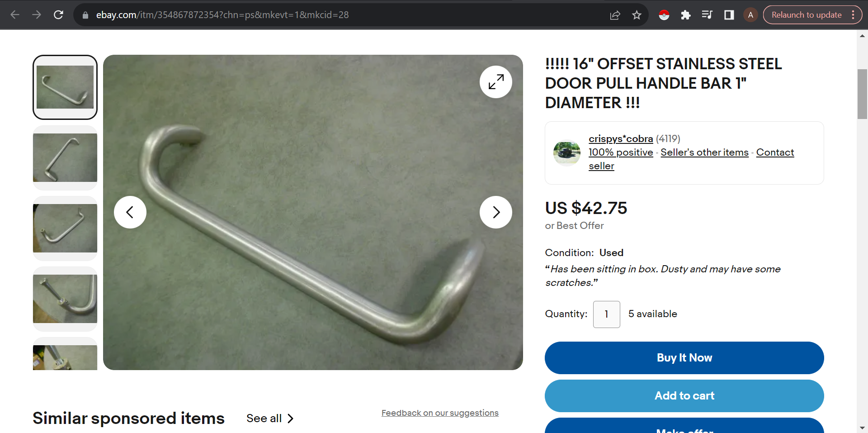Image resolution: width=868 pixels, height=433 pixels.
Task: Show the previous product image
Action: pos(130,212)
